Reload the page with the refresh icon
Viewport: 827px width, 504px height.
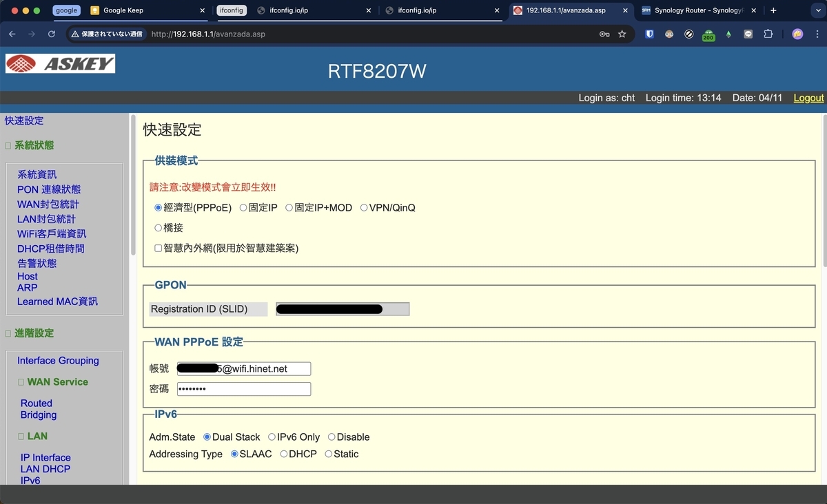(52, 34)
